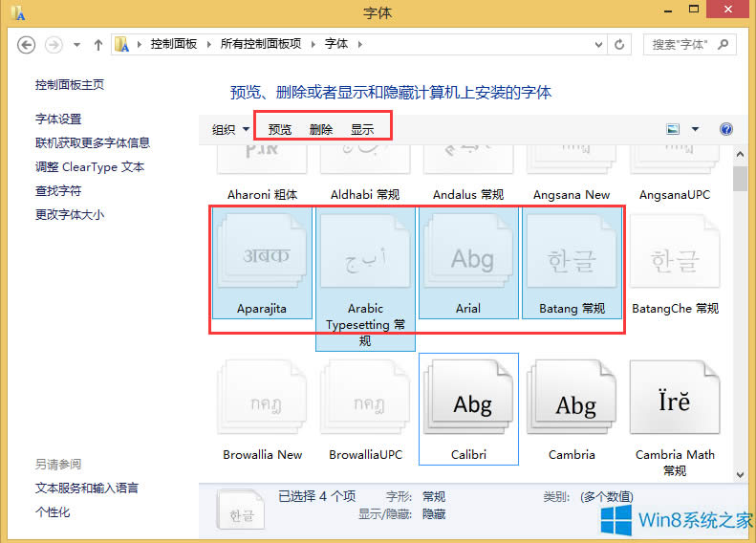Select Aldhabi 常规 font

[x=365, y=174]
